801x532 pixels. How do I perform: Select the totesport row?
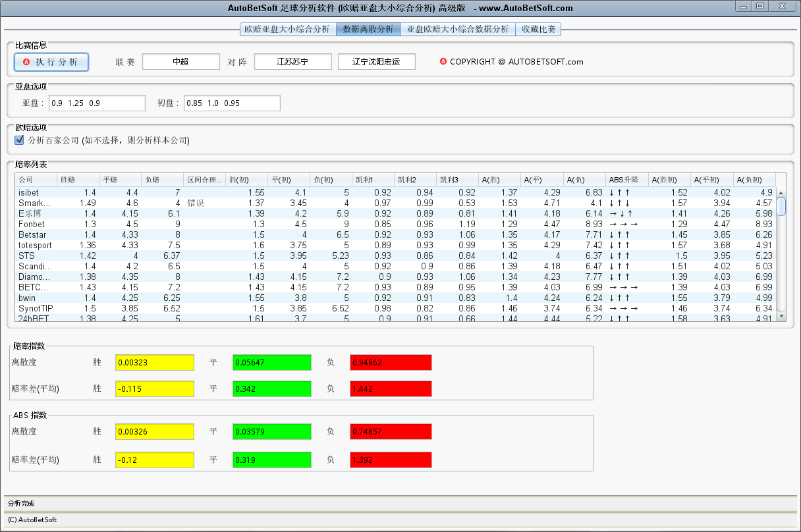[395, 245]
